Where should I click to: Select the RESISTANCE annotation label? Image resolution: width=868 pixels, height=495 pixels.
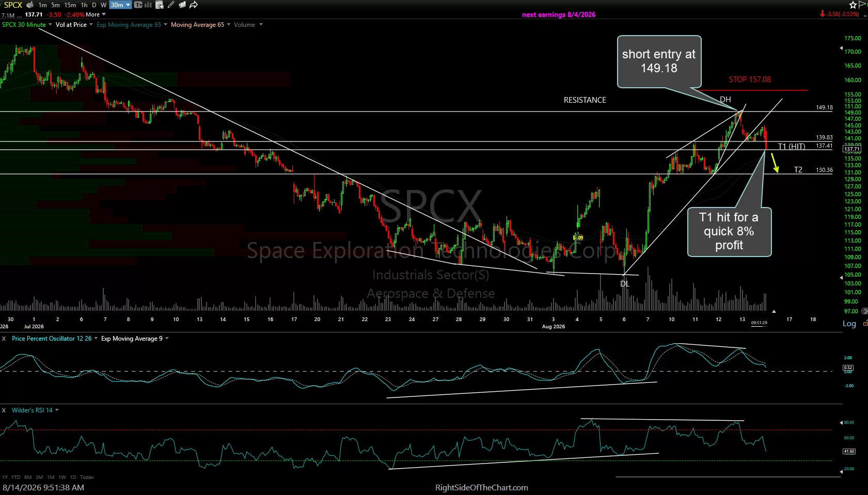[x=585, y=100]
